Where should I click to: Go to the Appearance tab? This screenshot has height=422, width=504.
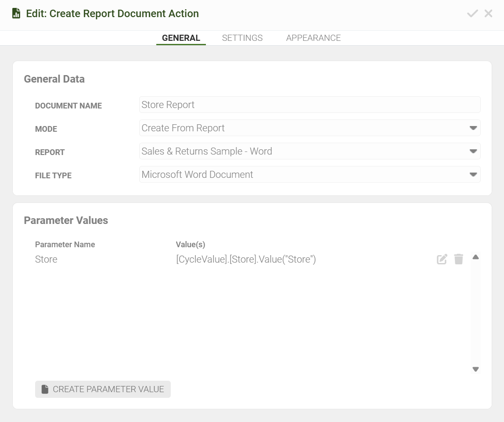(x=313, y=38)
